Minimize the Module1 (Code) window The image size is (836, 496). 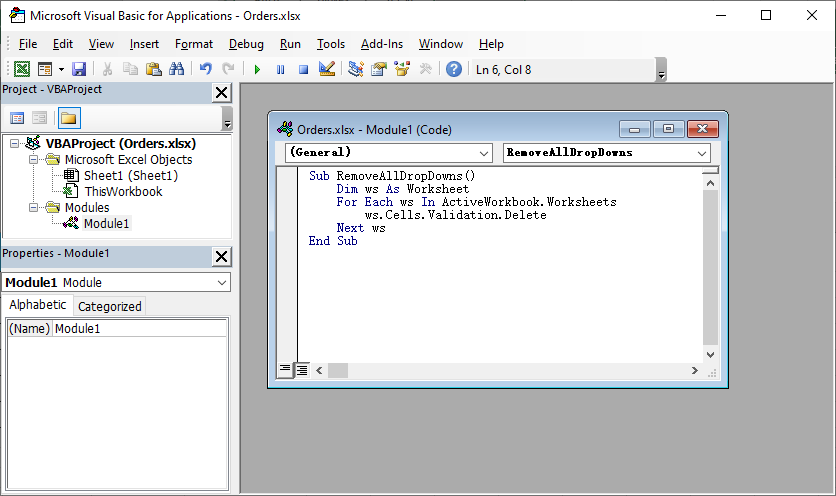[x=634, y=129]
